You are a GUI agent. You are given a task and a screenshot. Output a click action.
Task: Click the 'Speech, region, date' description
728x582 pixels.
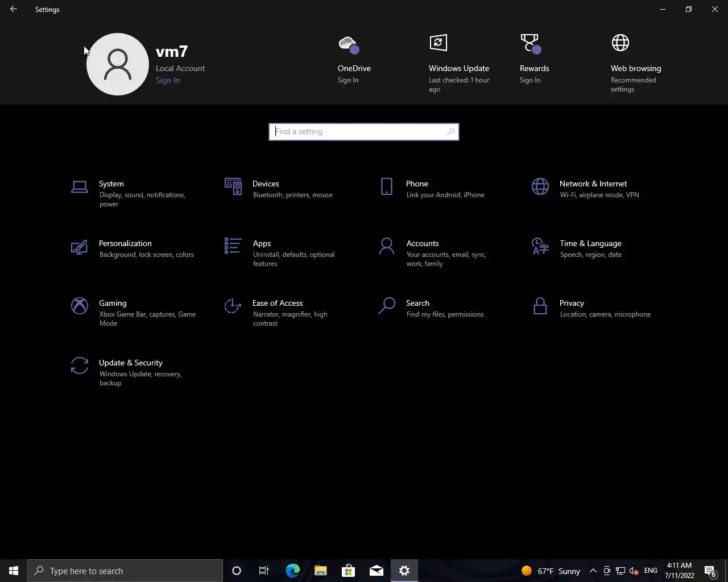[591, 255]
